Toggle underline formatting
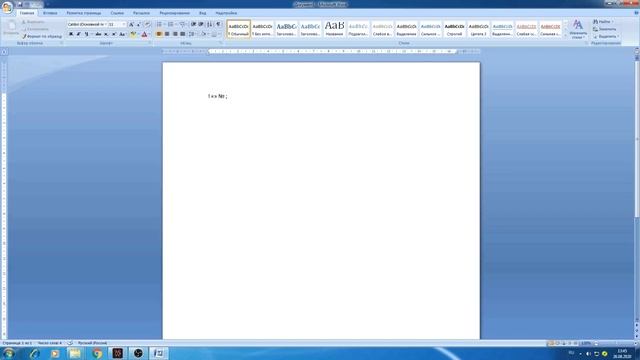Image resolution: width=640 pixels, height=360 pixels. coord(87,34)
